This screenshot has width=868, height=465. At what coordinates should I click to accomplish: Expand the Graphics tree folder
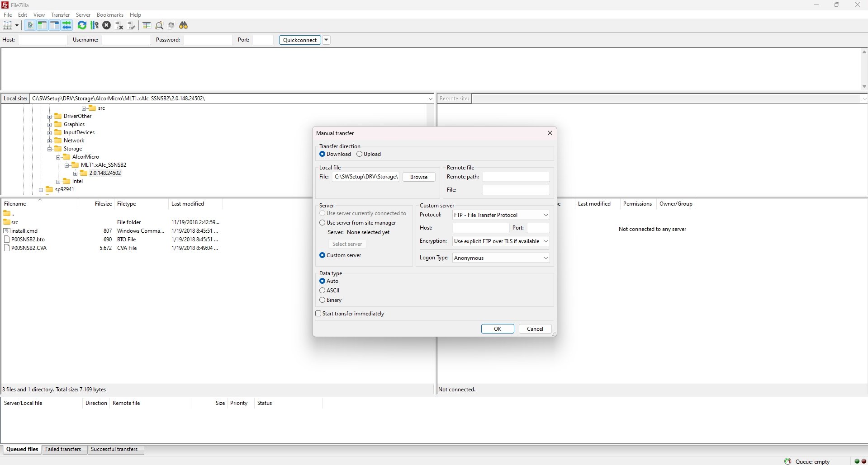click(50, 124)
